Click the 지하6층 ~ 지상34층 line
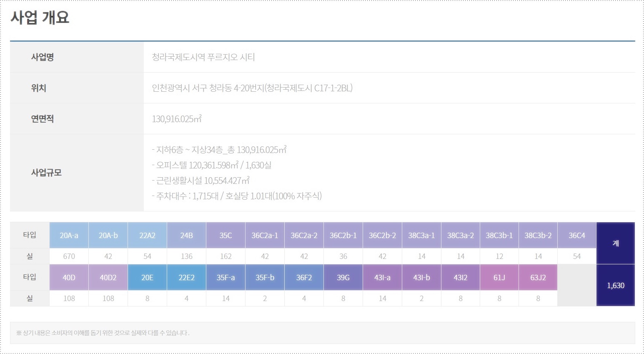This screenshot has width=644, height=354. 219,150
